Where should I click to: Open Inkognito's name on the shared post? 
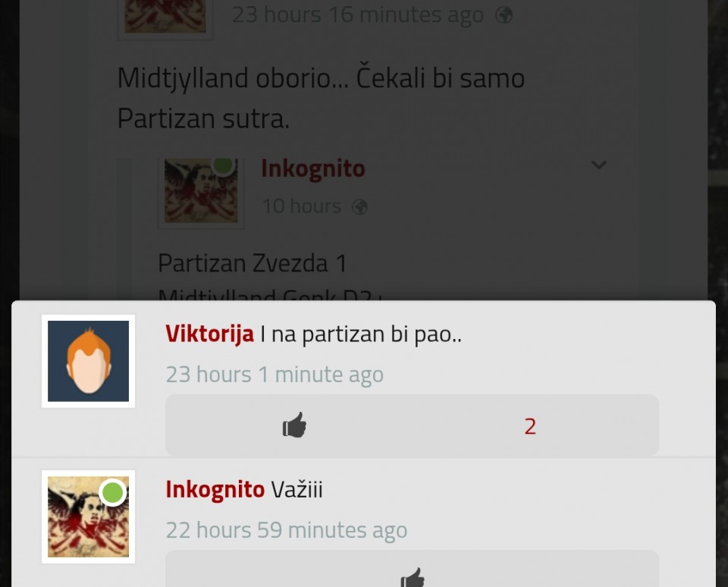313,168
